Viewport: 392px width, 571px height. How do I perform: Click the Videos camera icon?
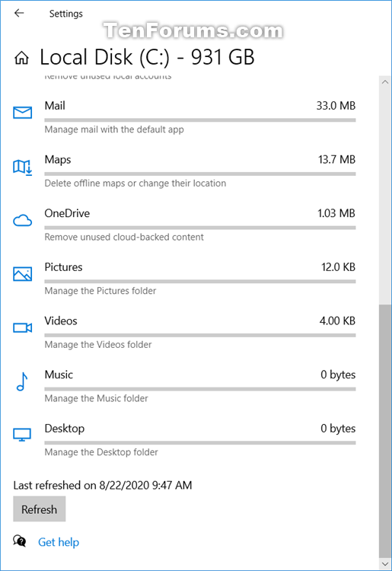pyautogui.click(x=23, y=327)
